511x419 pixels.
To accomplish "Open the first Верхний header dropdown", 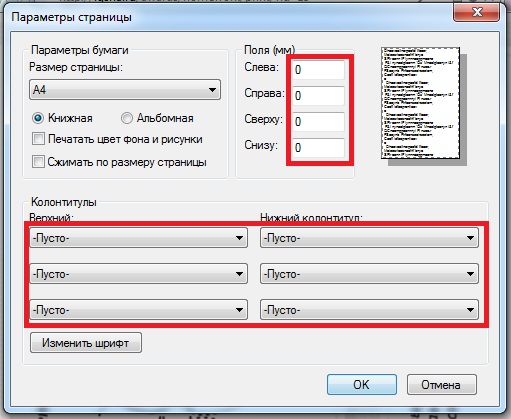I will tap(139, 238).
